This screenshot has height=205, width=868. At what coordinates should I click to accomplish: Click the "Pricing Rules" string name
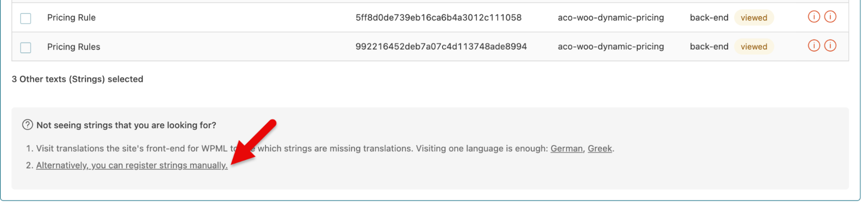(x=73, y=47)
